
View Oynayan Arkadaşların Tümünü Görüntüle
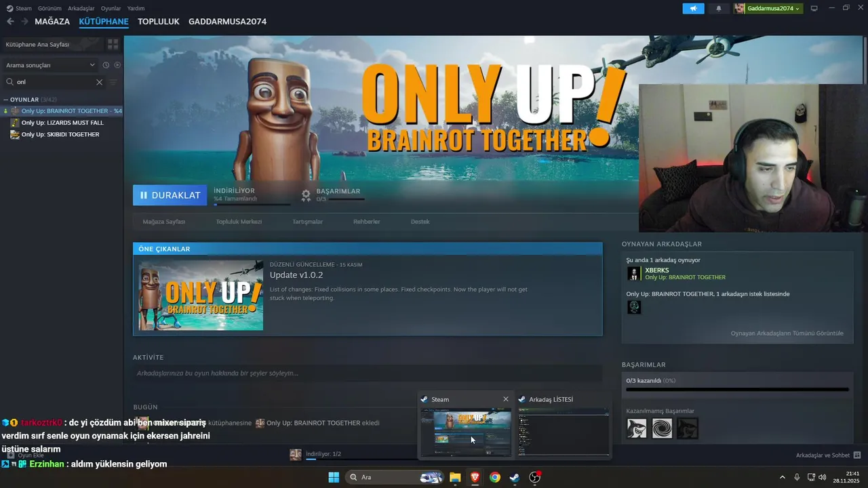click(x=787, y=333)
